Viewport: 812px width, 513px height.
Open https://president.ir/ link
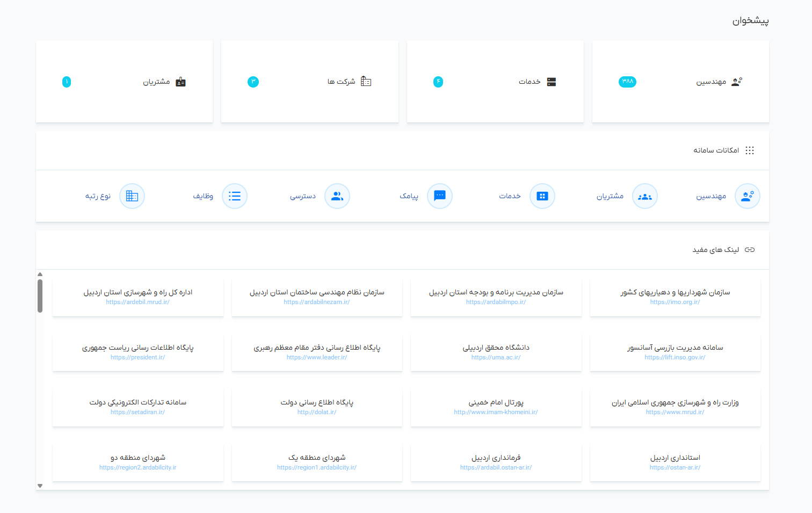(x=138, y=357)
